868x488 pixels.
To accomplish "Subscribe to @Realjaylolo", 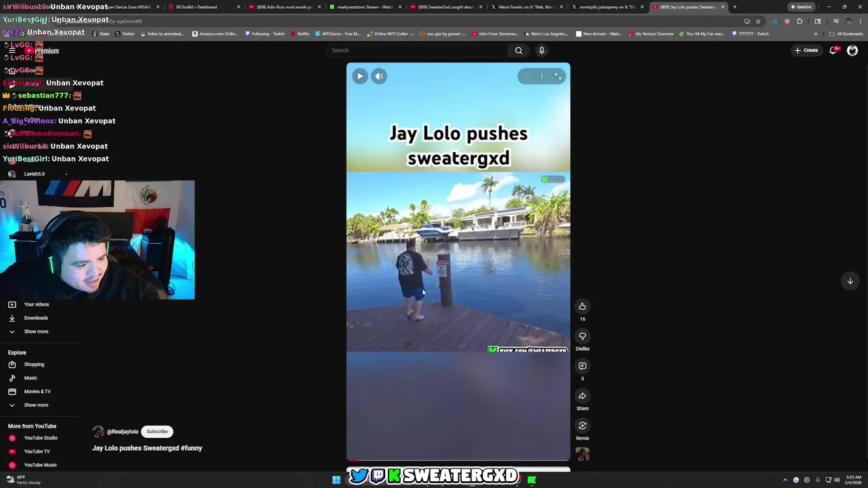I will (x=157, y=432).
